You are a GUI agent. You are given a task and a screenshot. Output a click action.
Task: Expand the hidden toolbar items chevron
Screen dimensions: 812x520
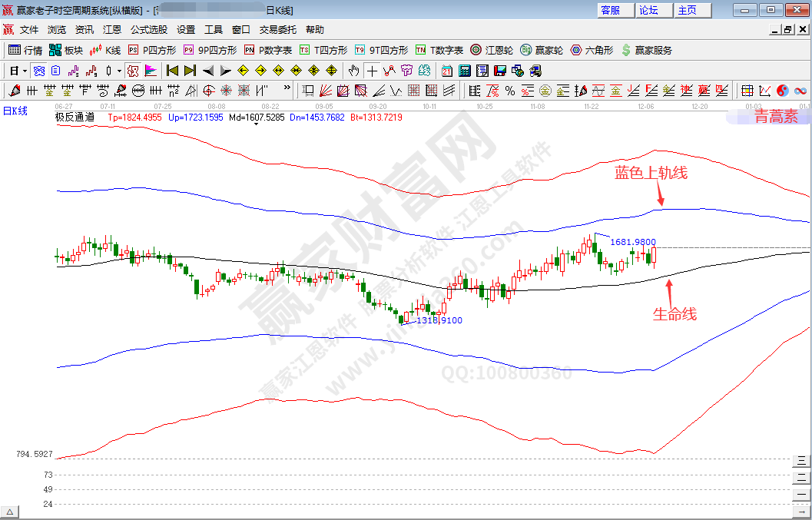(x=287, y=88)
